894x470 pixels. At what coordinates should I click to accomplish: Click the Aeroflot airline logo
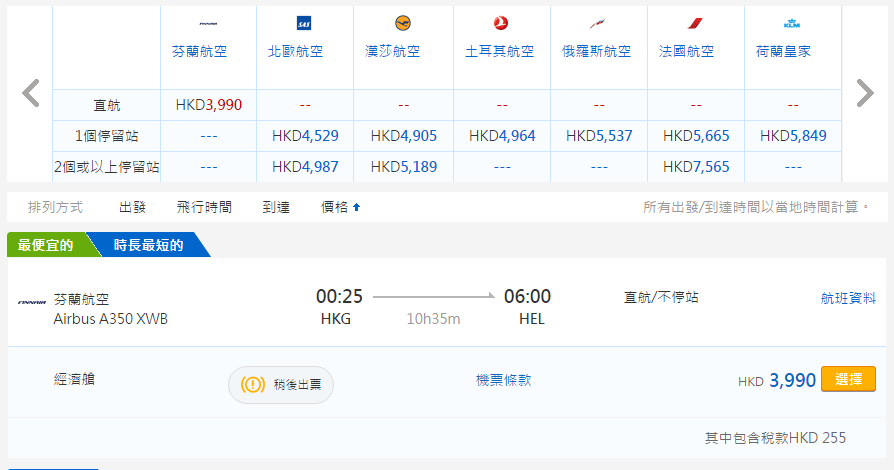click(598, 23)
